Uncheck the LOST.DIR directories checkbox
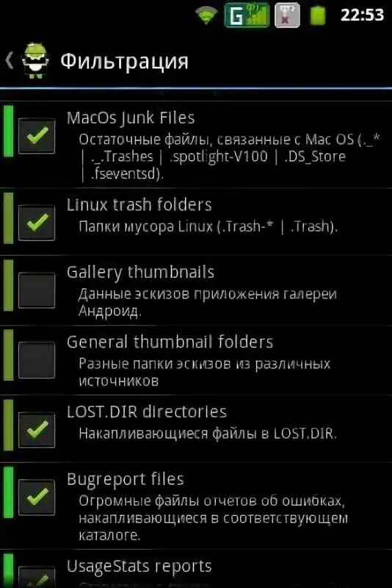Viewport: 392px width, 588px height. tap(37, 430)
